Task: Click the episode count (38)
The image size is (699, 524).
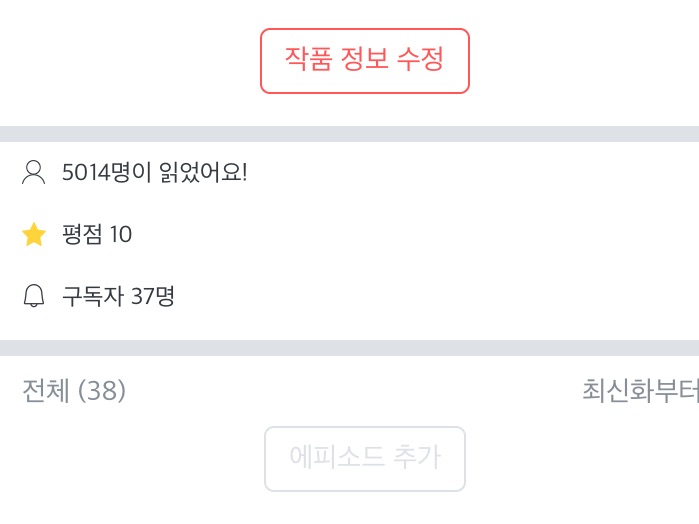Action: [x=102, y=391]
